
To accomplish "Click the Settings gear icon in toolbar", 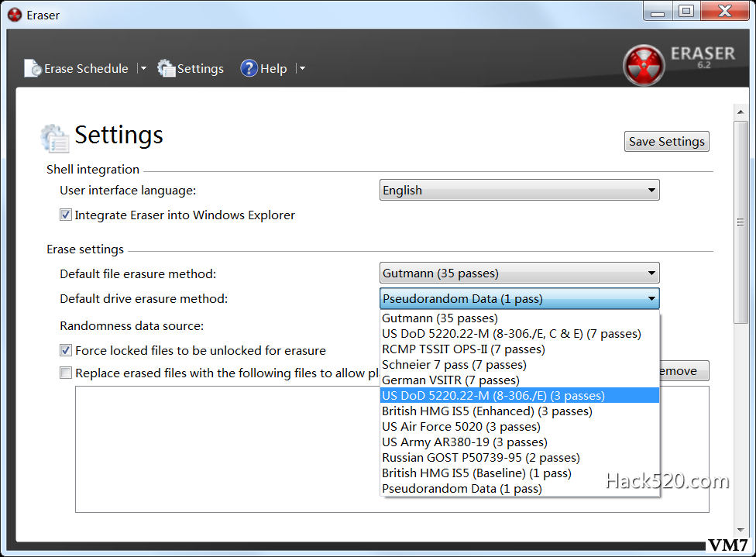I will pos(167,68).
